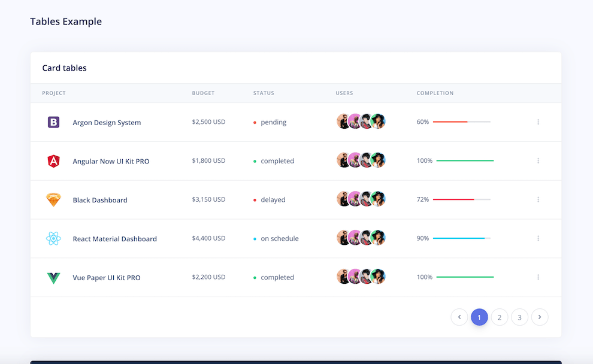Open page 2 in the pagination
593x364 pixels.
[x=500, y=317]
